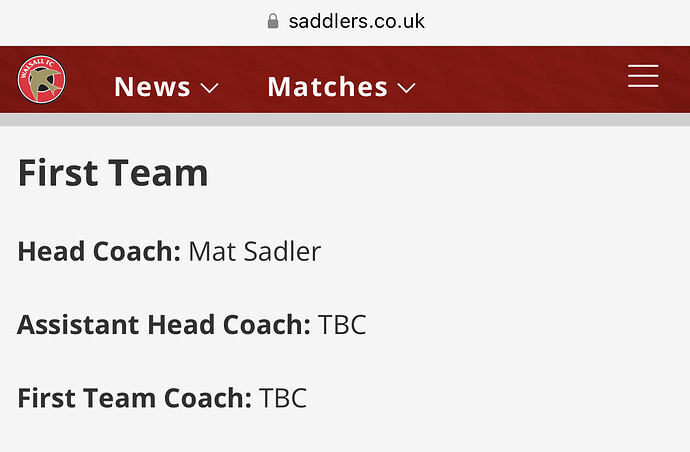Click TBC beside First Team Coach
Screen dimensions: 690x452
tap(283, 398)
